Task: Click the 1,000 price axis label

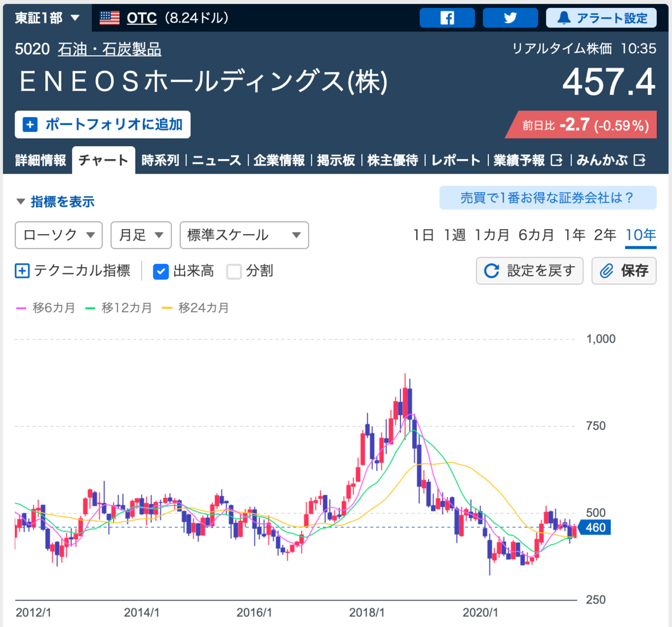Action: (x=601, y=339)
